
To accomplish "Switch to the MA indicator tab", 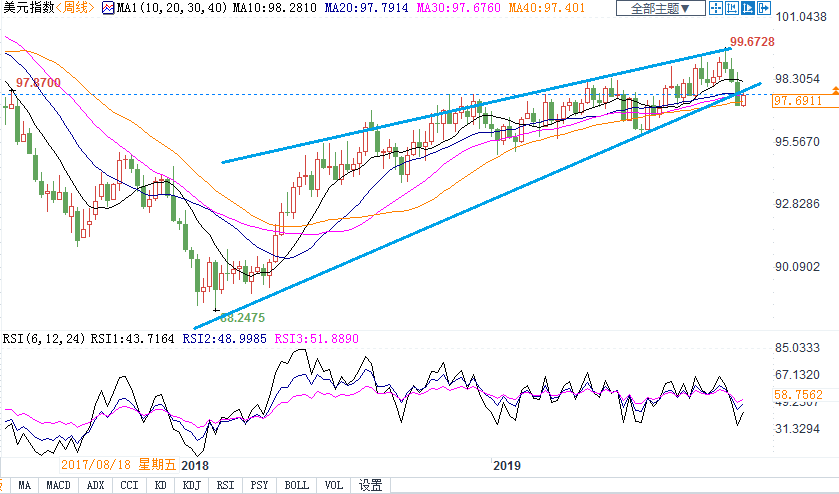I will tap(24, 485).
